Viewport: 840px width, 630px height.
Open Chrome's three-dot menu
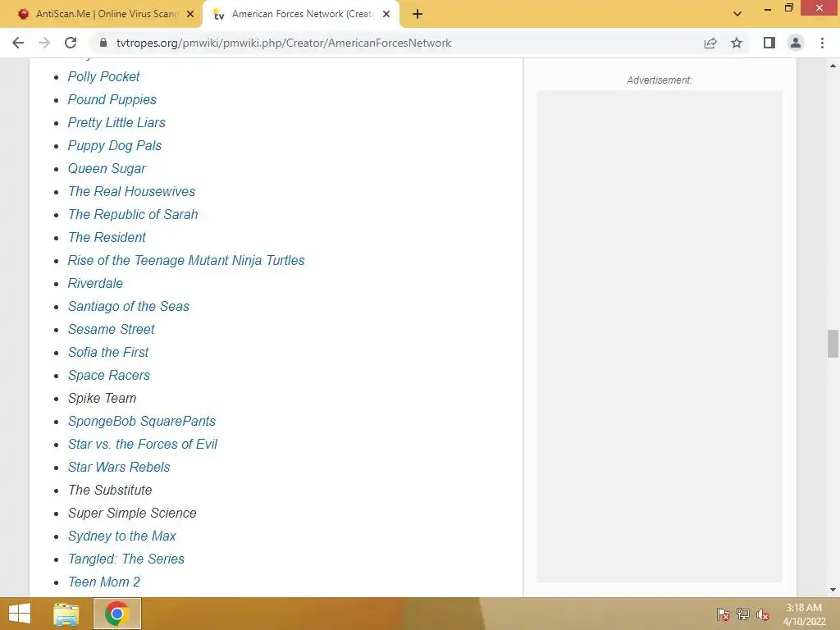pyautogui.click(x=822, y=43)
